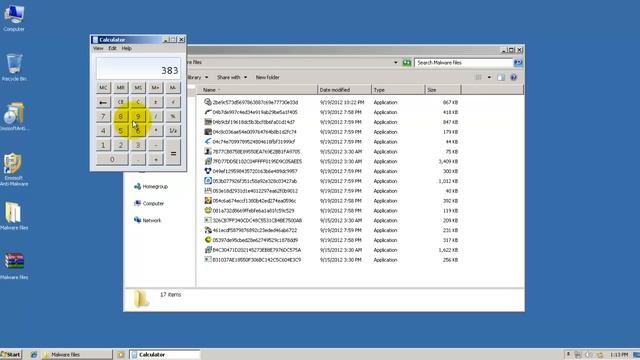Viewport: 640px width, 360px height.
Task: Select the file sized 418 KB
Action: click(x=331, y=112)
